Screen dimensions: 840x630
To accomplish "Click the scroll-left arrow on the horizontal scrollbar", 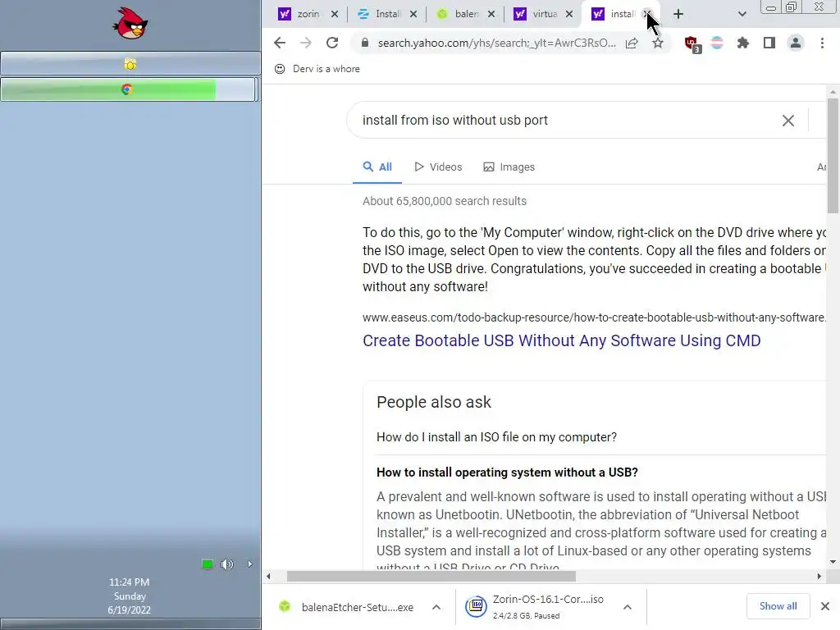I will (x=268, y=577).
